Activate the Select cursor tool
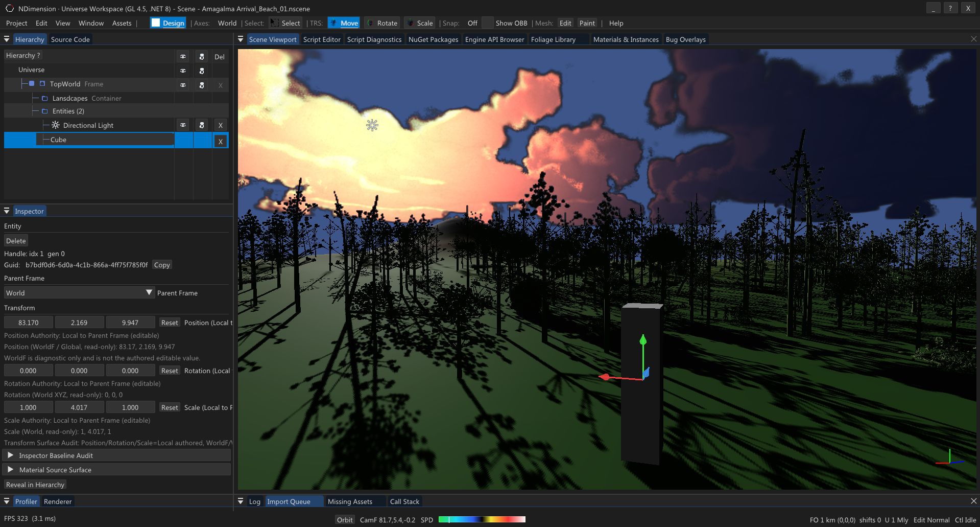Screen dimensions: 980x527 (x=285, y=22)
